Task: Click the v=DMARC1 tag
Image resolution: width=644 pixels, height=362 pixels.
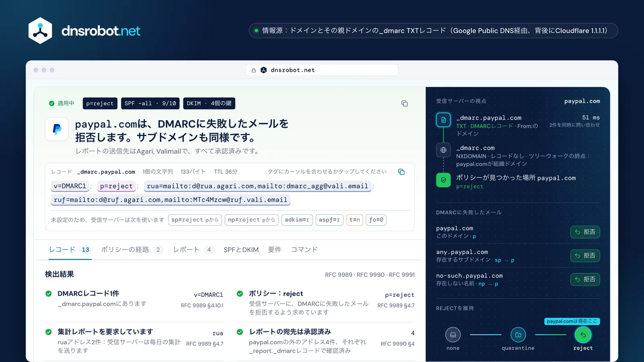Action: click(70, 186)
